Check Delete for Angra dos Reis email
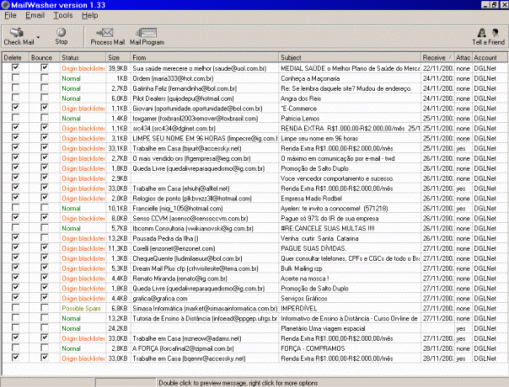The height and width of the screenshot is (387, 509). (15, 98)
